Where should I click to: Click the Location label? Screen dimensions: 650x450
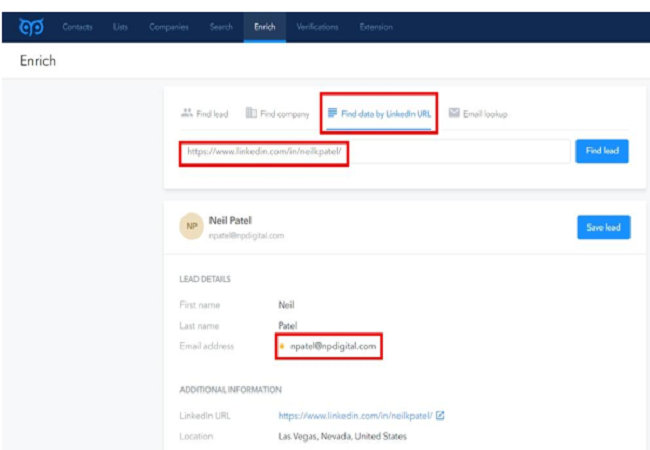pos(196,436)
